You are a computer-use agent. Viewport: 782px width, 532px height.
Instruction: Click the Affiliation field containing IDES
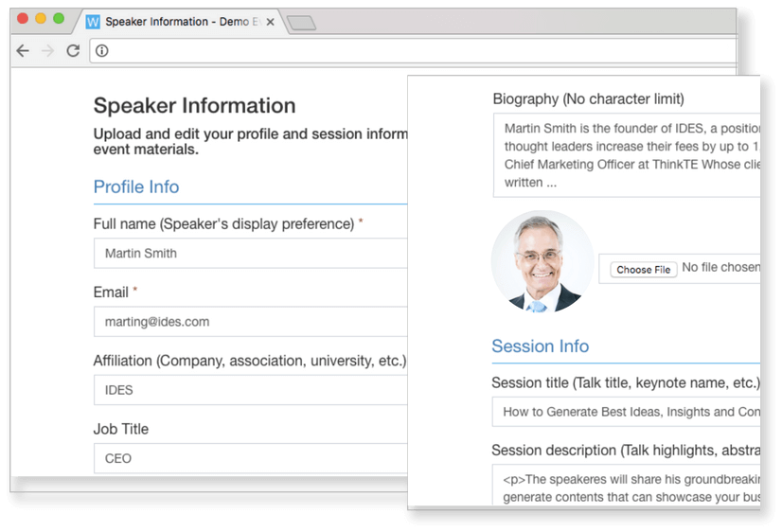pyautogui.click(x=250, y=390)
